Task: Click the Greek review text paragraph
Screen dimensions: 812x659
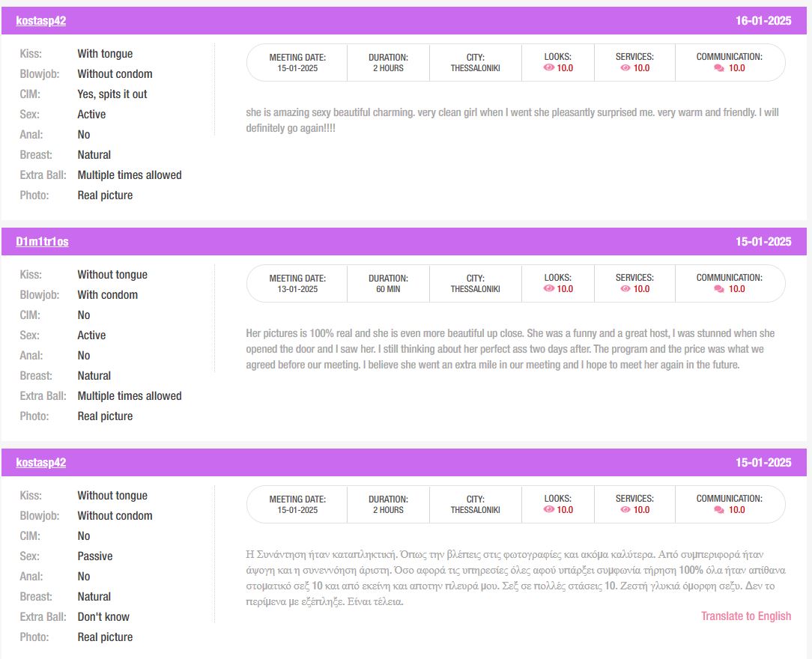Action: click(x=516, y=577)
